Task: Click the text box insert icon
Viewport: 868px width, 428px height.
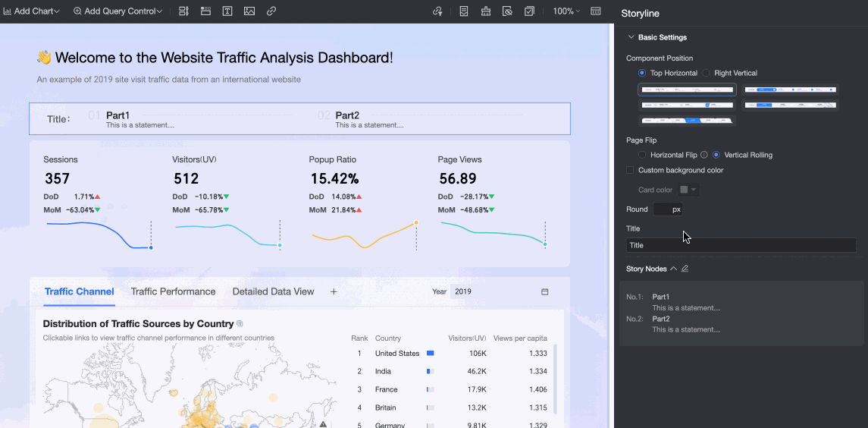Action: pyautogui.click(x=227, y=11)
